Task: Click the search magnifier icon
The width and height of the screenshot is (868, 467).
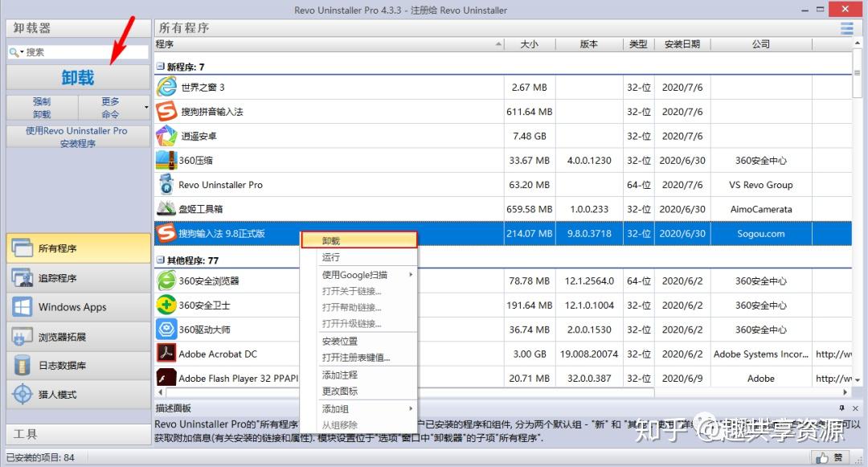Action: tap(14, 52)
